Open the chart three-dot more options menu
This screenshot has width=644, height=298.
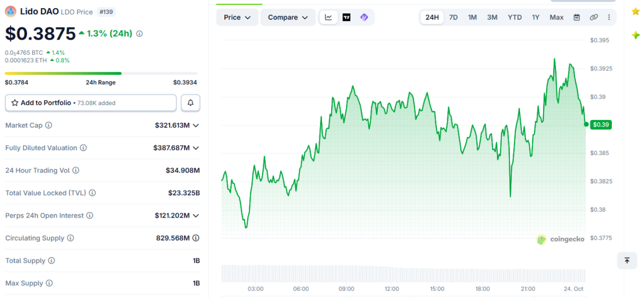(609, 17)
